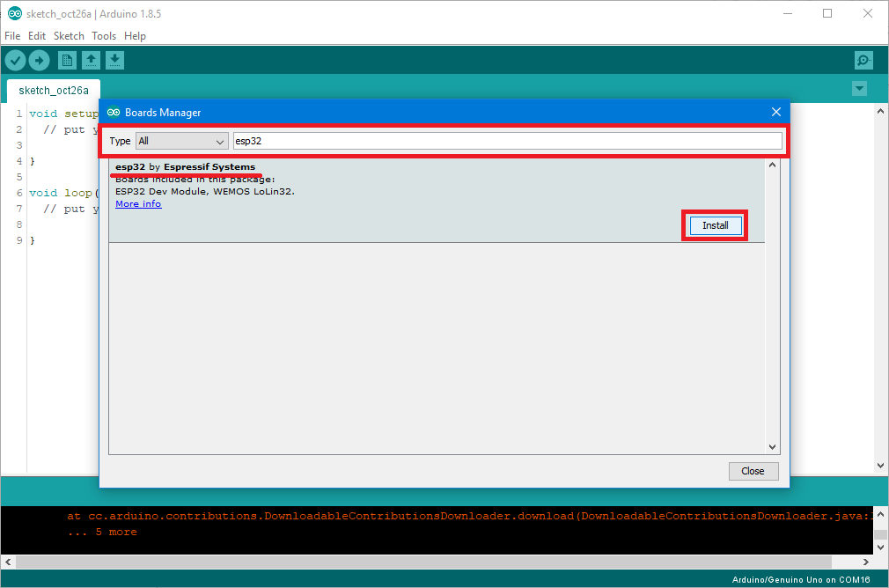Image resolution: width=889 pixels, height=588 pixels.
Task: Click the Upload arrow icon
Action: click(x=39, y=60)
